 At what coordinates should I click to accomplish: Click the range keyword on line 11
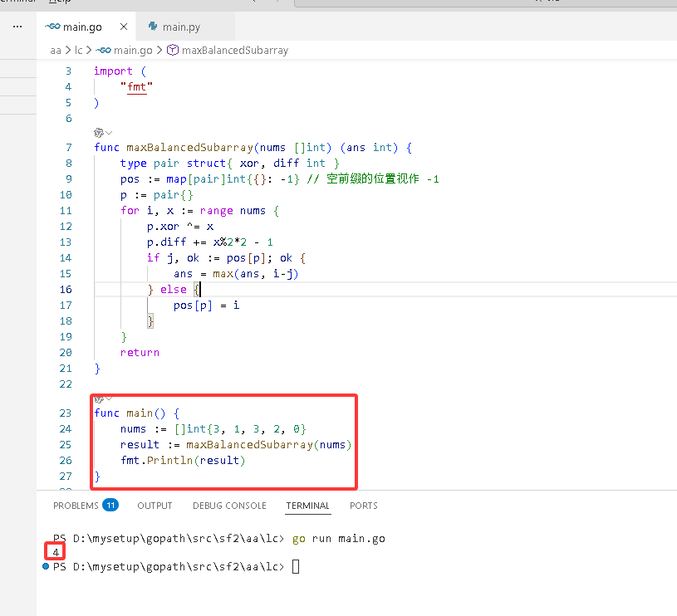[216, 211]
